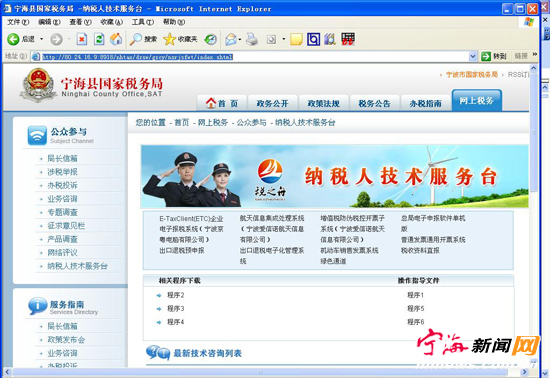Image resolution: width=550 pixels, height=378 pixels.
Task: Open Search via magnifying glass icon
Action: 135,39
